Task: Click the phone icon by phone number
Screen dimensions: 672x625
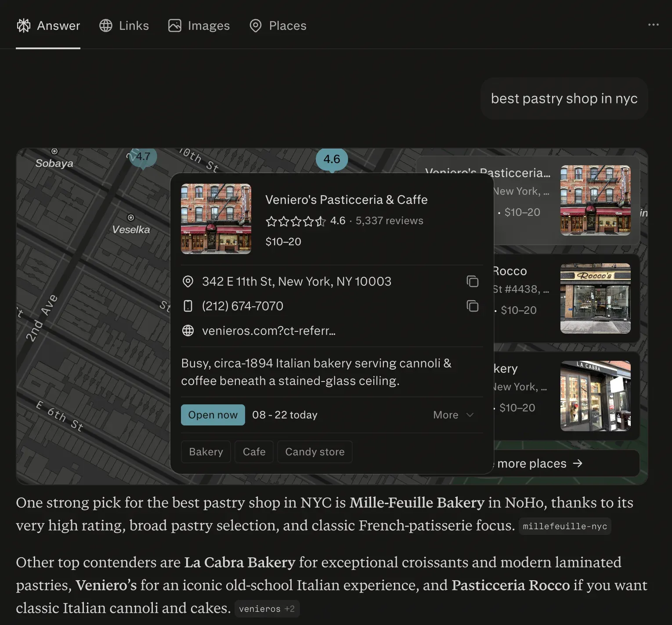Action: point(188,306)
